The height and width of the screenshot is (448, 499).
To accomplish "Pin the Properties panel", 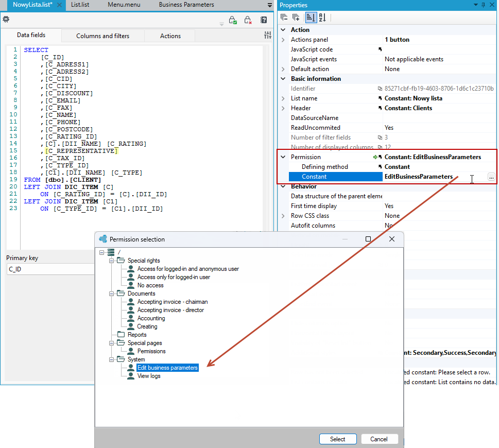I will coord(484,5).
